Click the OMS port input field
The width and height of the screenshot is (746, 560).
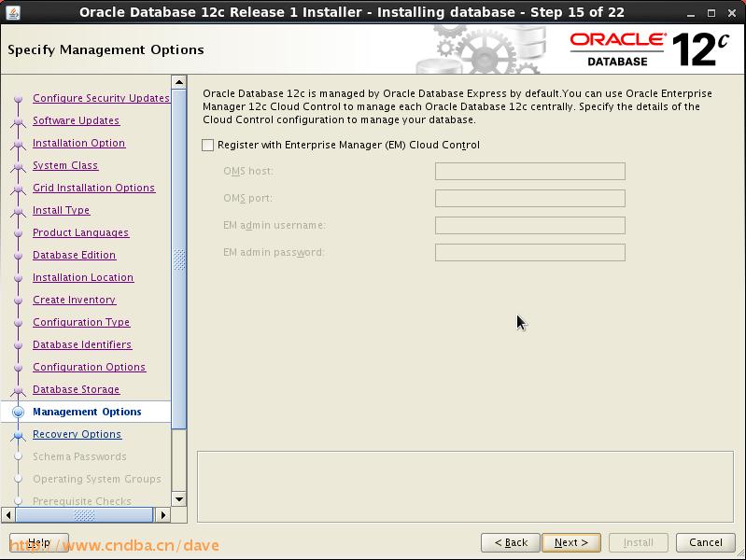(530, 199)
